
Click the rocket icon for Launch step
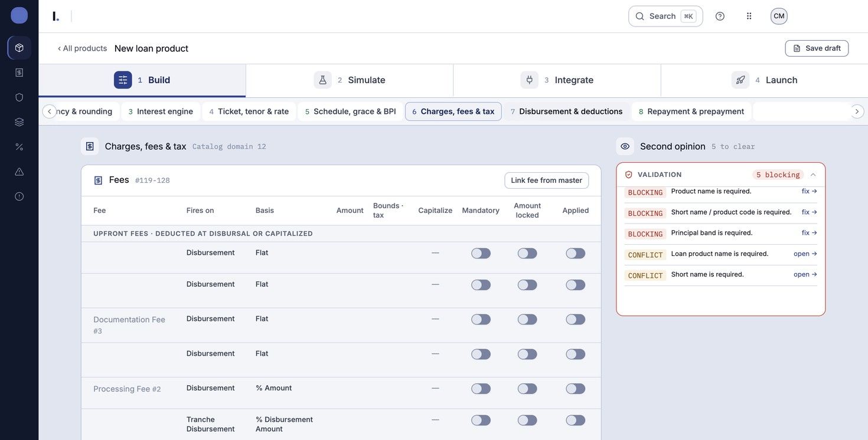point(740,80)
